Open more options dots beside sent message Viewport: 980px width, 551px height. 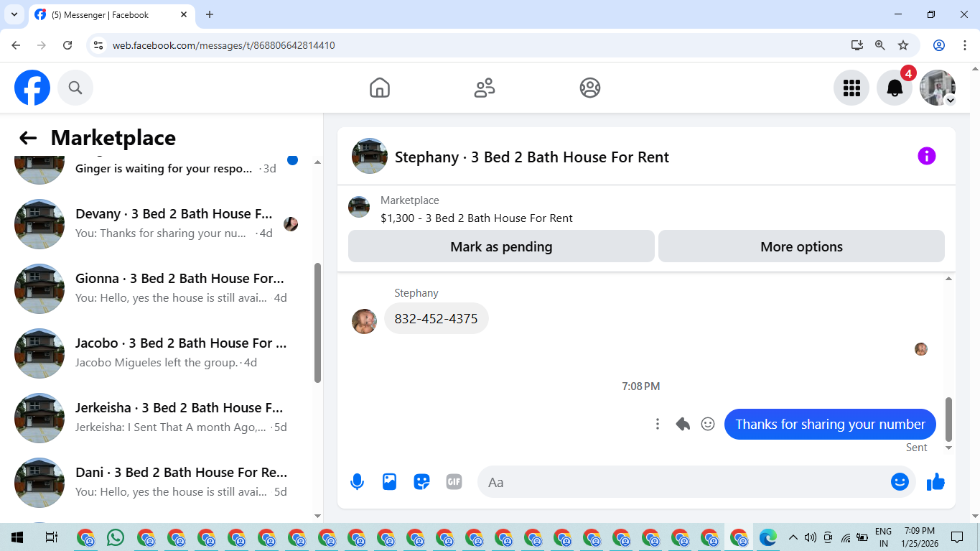(x=658, y=425)
